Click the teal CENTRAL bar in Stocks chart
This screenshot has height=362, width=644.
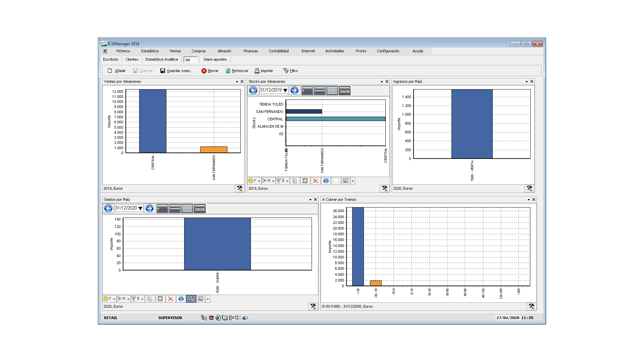pos(336,119)
